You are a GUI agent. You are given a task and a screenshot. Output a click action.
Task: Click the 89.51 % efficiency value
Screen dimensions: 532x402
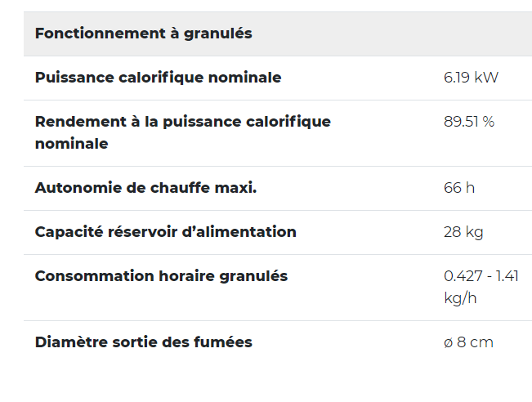coord(469,122)
